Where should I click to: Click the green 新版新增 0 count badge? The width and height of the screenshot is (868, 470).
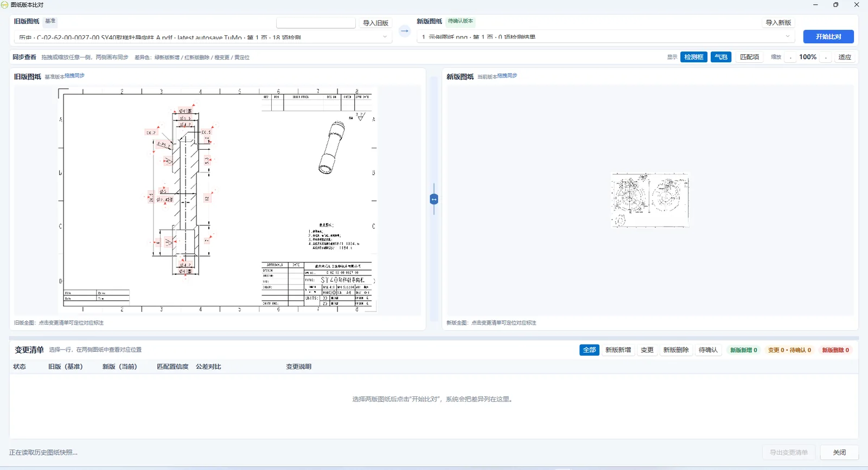click(743, 350)
